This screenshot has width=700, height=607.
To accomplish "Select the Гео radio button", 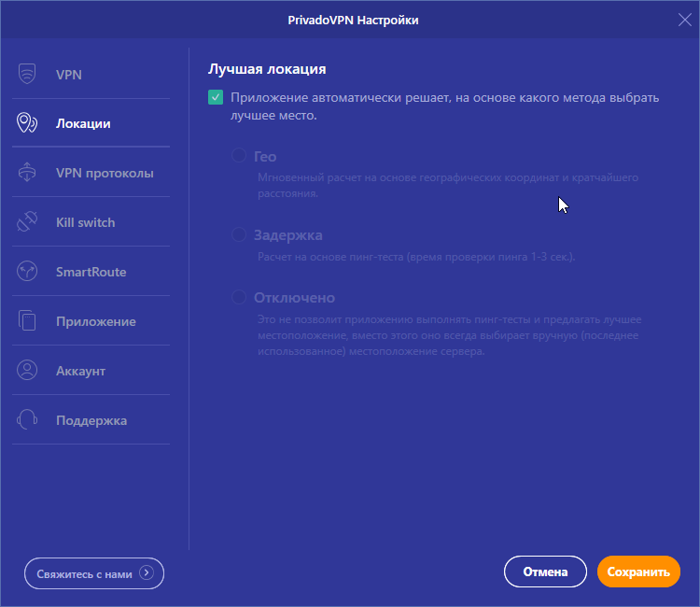I will coord(239,156).
